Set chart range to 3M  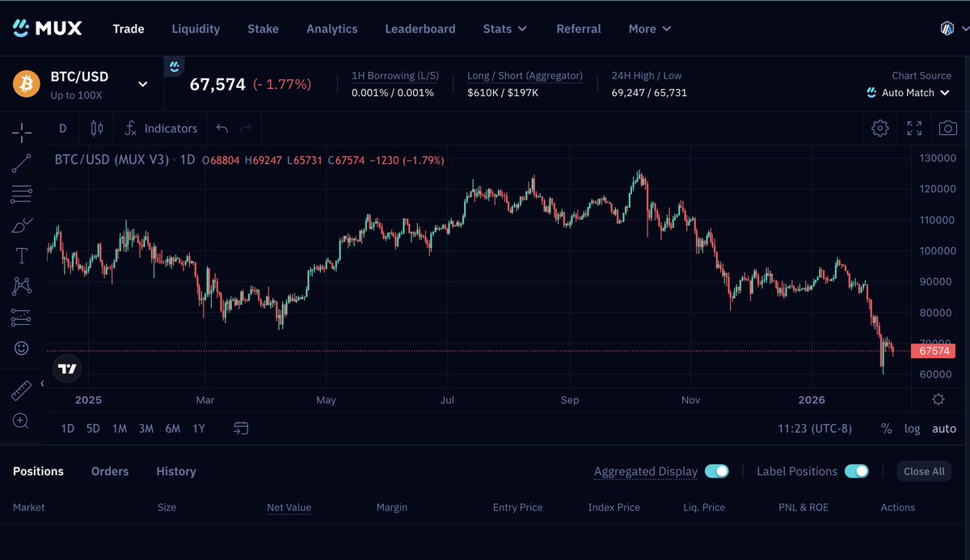[x=145, y=429]
